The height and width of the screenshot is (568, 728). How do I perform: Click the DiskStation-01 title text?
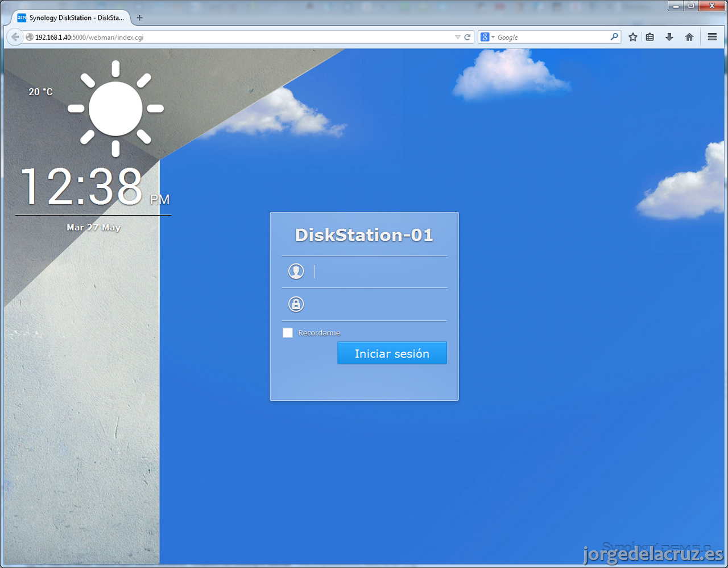click(x=364, y=235)
